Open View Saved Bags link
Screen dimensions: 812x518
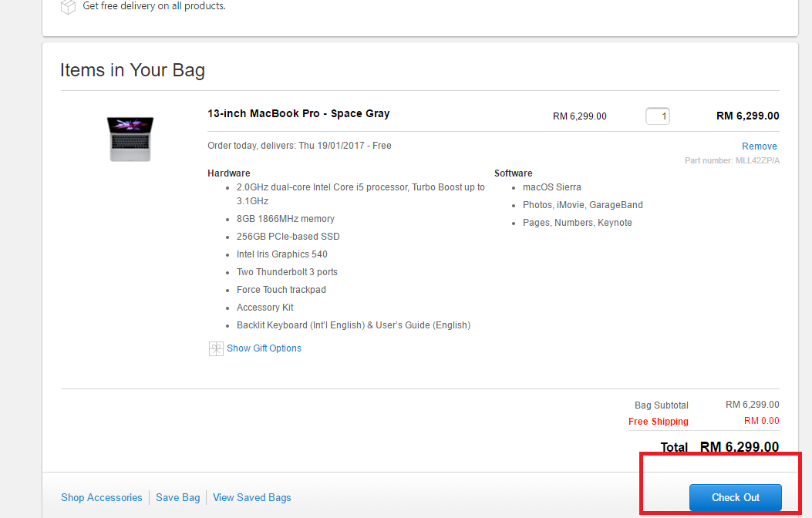point(252,497)
